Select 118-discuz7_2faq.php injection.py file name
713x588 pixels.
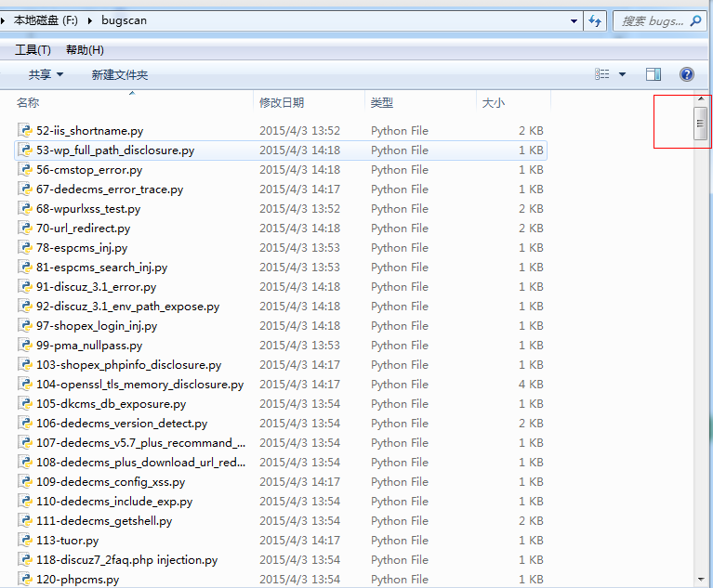(x=126, y=560)
